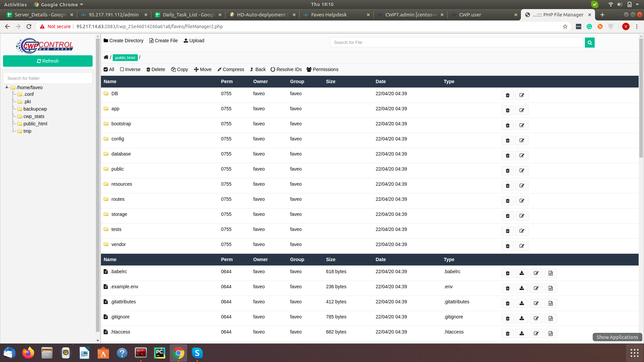644x362 pixels.
Task: Open the CWP.user browser tab
Action: pos(470,15)
